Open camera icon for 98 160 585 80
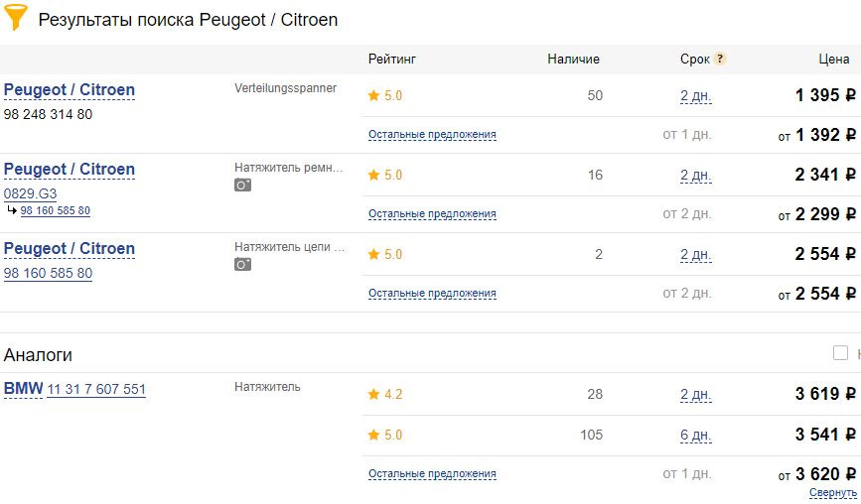Image resolution: width=861 pixels, height=504 pixels. tap(242, 265)
